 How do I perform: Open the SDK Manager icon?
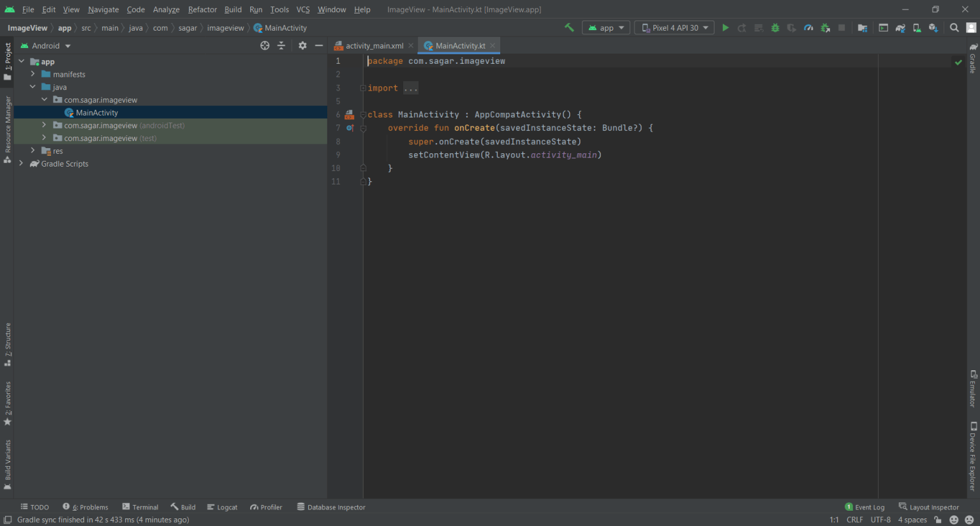[x=933, y=27]
